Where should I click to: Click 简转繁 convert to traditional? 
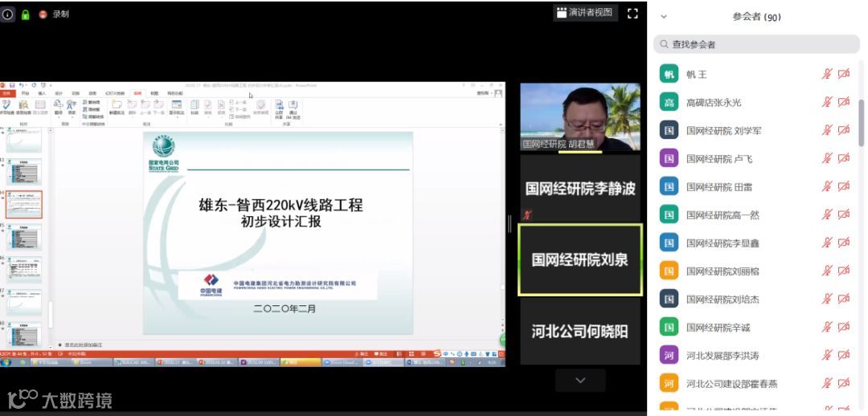pyautogui.click(x=92, y=109)
